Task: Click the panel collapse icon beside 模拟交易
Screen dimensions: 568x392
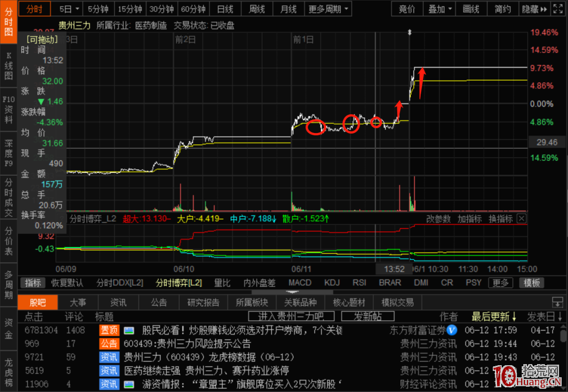Action: click(x=557, y=302)
